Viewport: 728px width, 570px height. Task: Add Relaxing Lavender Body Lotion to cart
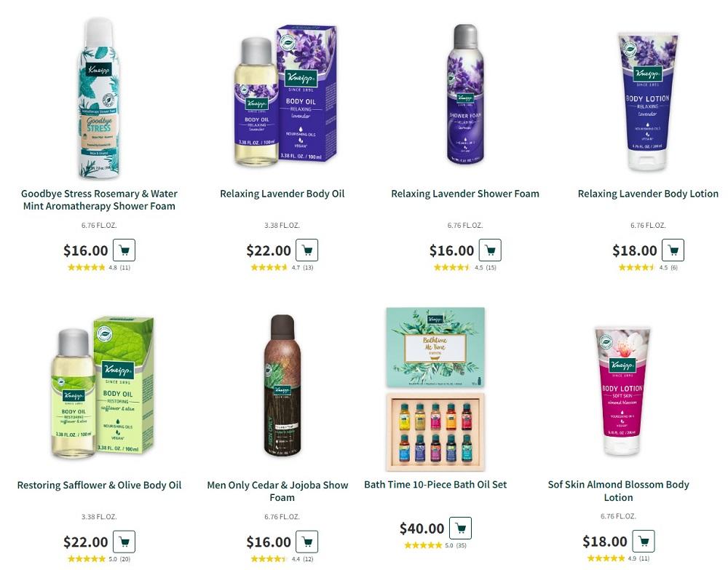(673, 250)
